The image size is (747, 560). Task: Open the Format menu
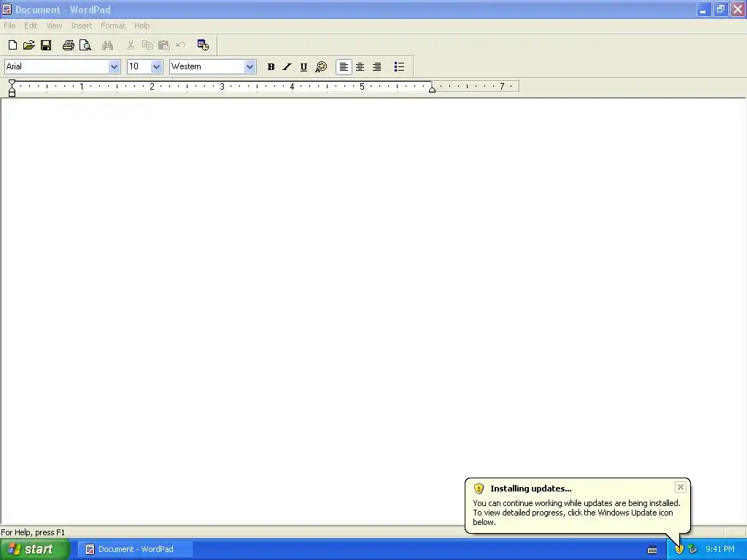point(113,26)
